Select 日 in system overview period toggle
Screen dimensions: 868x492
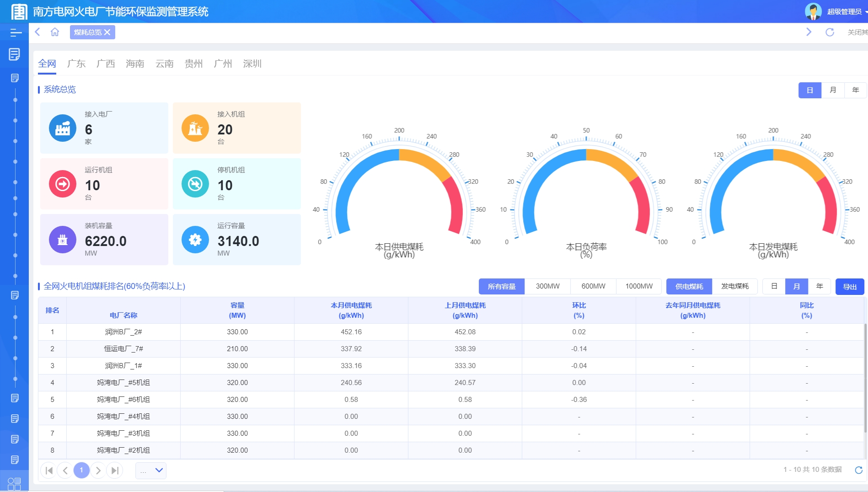point(810,90)
